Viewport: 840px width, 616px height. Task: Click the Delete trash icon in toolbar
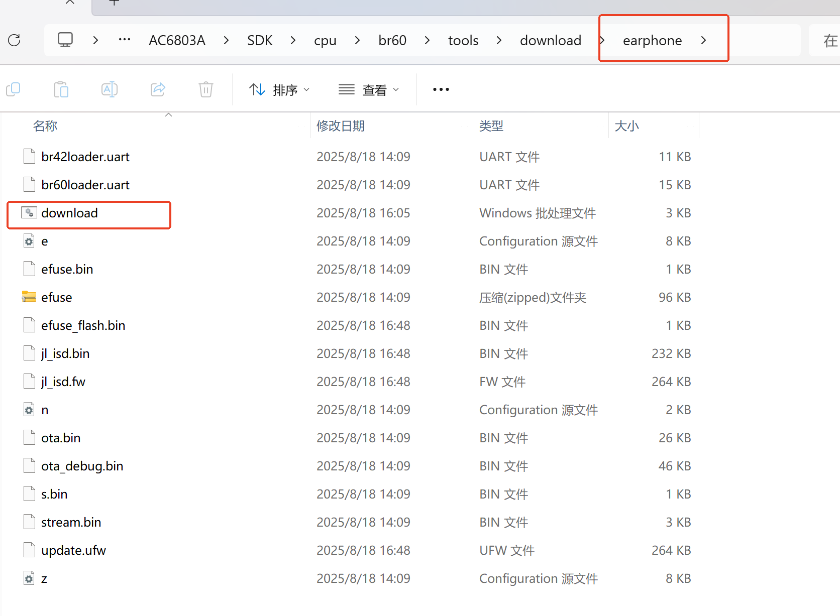point(206,90)
